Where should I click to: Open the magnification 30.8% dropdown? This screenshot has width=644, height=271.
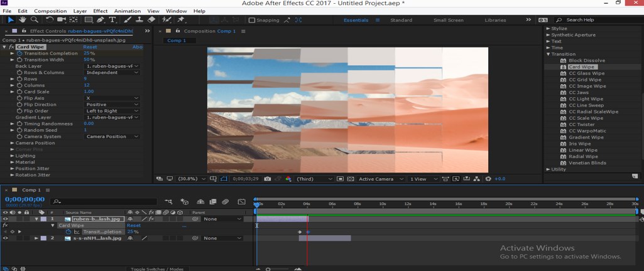(192, 179)
